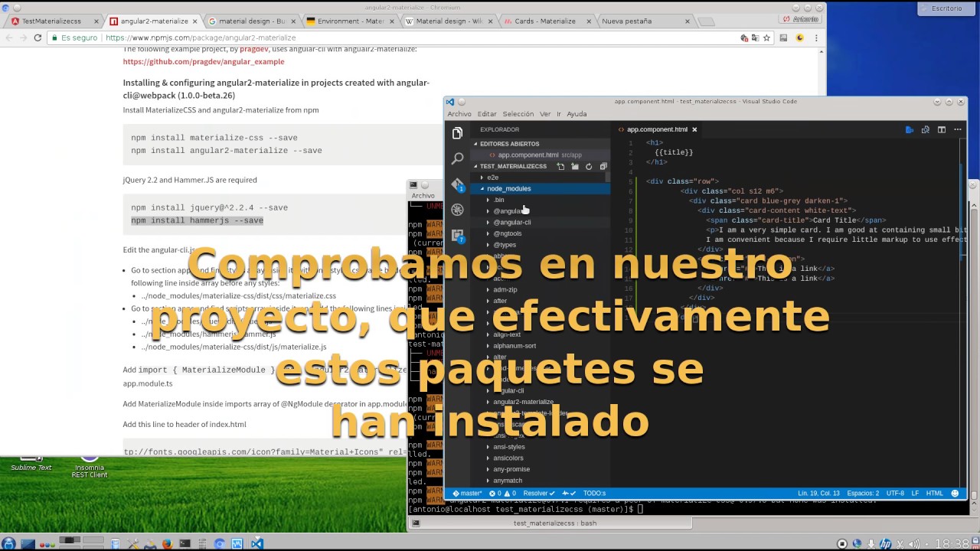
Task: Open the terminal icon in the taskbar
Action: pyautogui.click(x=185, y=543)
